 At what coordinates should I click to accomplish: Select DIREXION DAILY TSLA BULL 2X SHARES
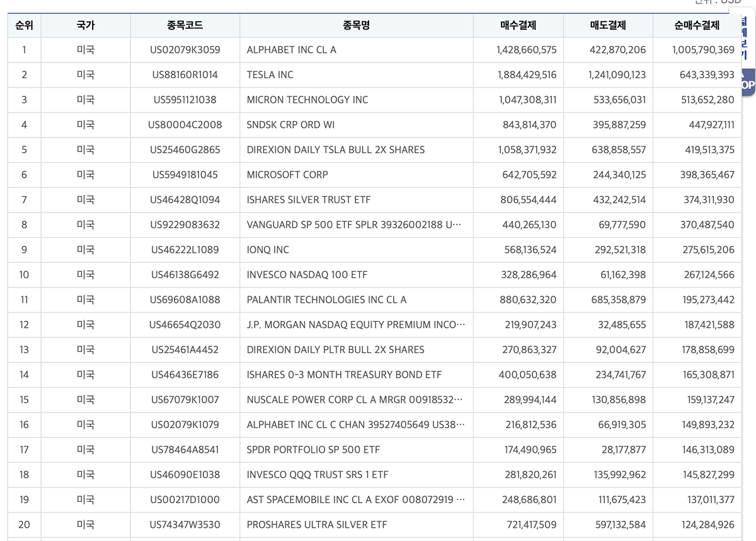(x=335, y=150)
